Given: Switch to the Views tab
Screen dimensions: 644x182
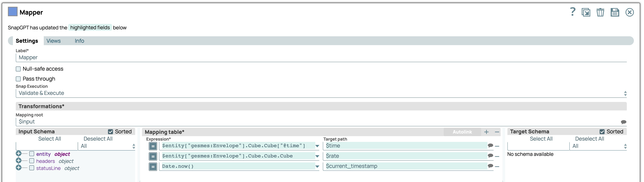Looking at the screenshot, I should click(x=53, y=41).
